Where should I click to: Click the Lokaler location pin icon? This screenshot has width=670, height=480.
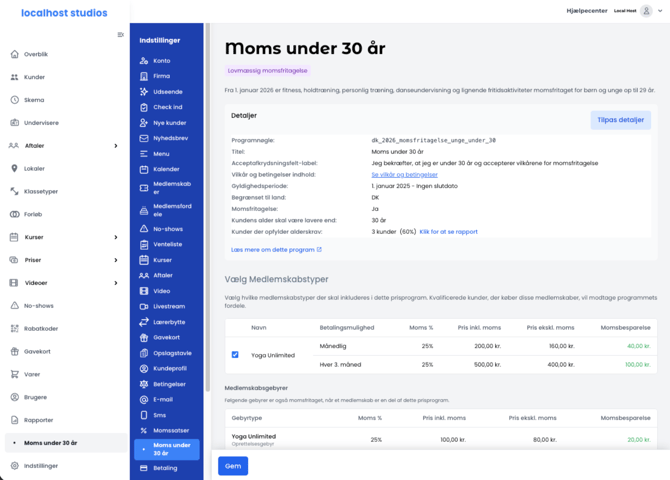[x=14, y=168]
